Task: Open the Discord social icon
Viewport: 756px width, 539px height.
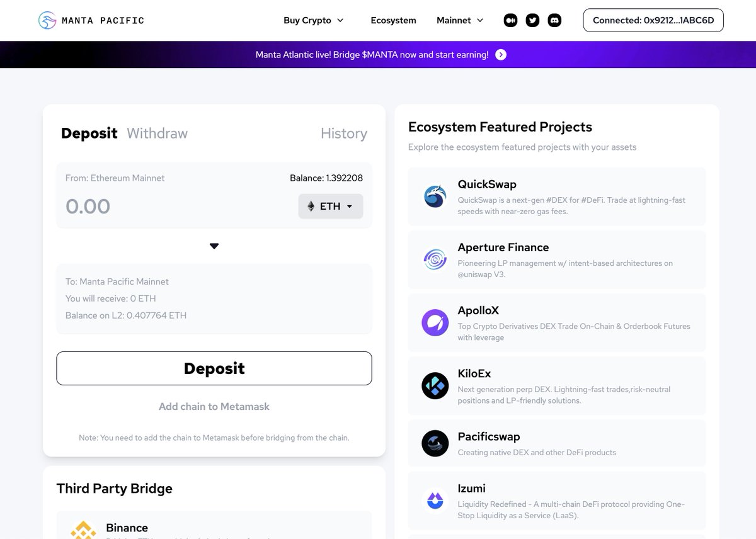Action: point(554,20)
